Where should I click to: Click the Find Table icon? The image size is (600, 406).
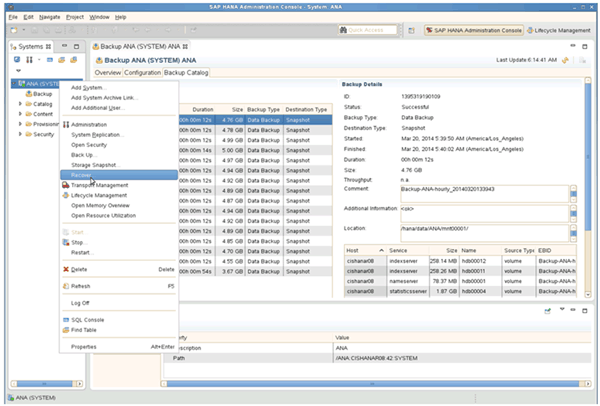[65, 329]
